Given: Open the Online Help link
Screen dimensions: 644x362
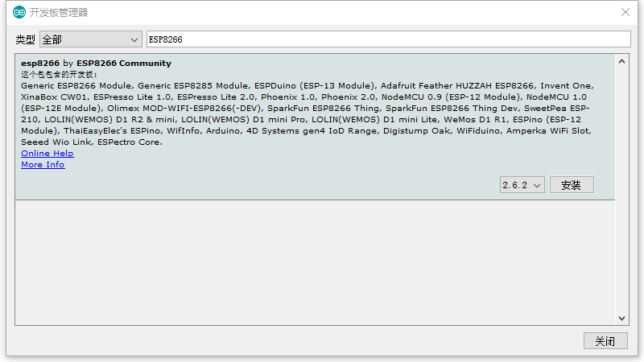Looking at the screenshot, I should pyautogui.click(x=47, y=153).
